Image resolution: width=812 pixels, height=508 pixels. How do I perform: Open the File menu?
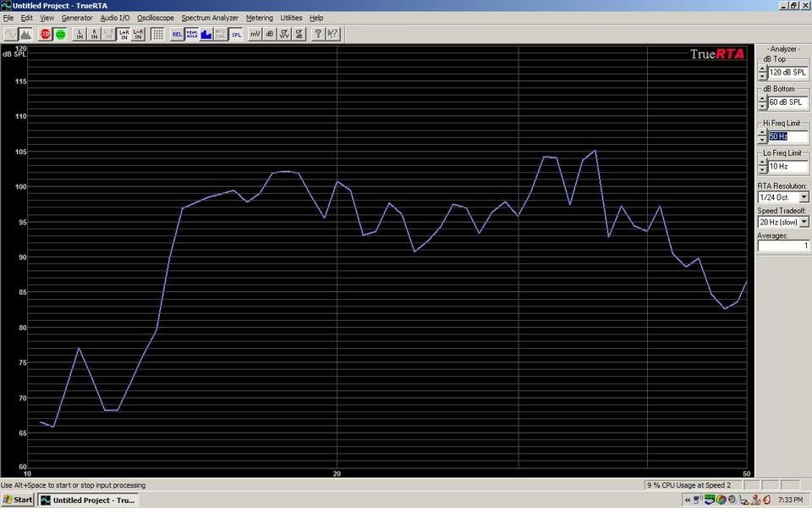8,18
